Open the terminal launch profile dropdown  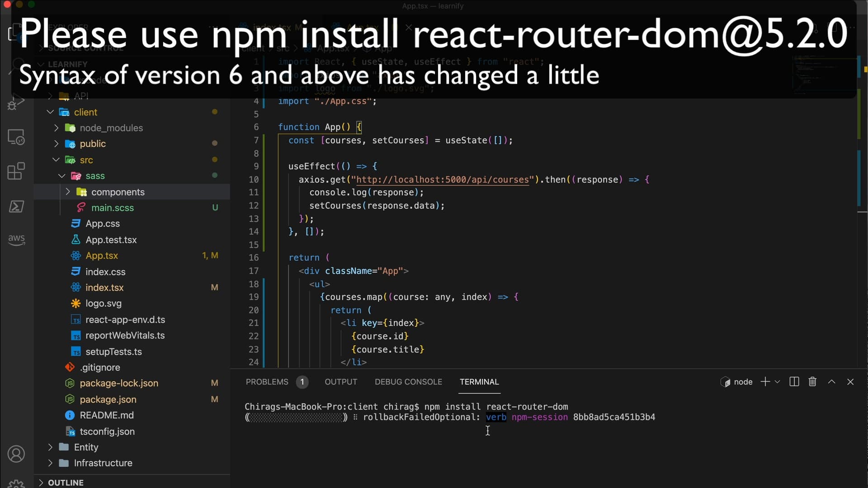(x=777, y=382)
